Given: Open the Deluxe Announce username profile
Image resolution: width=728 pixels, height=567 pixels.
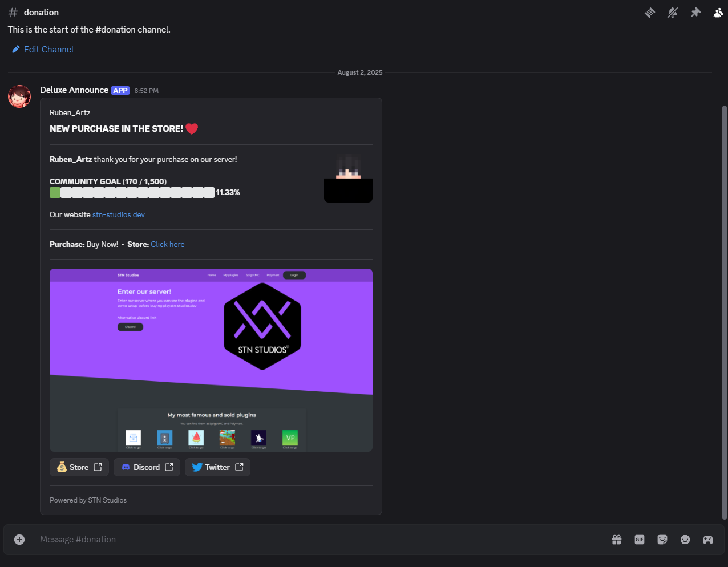Looking at the screenshot, I should [74, 90].
